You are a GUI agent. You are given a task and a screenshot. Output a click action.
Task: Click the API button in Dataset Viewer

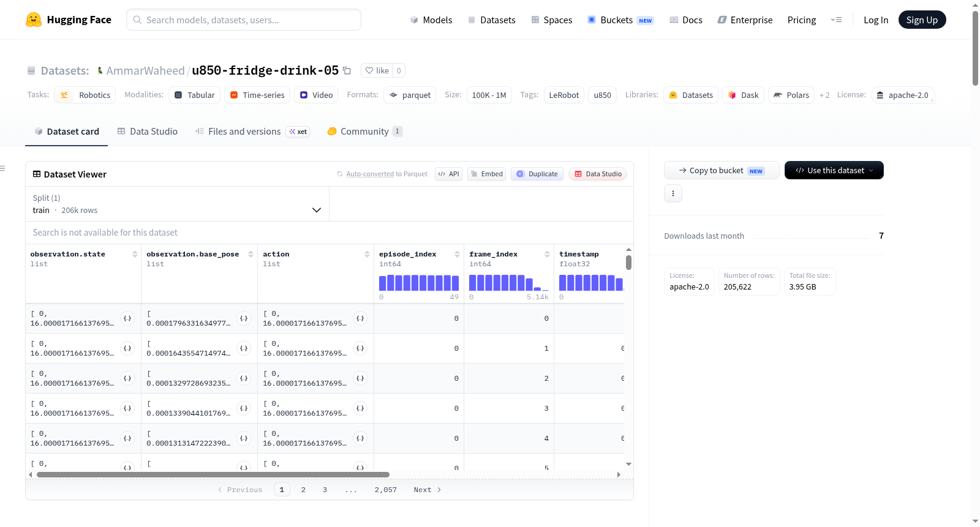point(448,174)
